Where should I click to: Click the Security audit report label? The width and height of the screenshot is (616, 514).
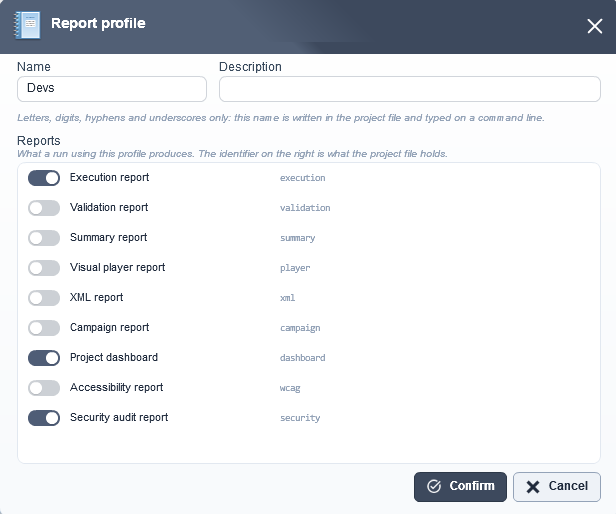(119, 417)
